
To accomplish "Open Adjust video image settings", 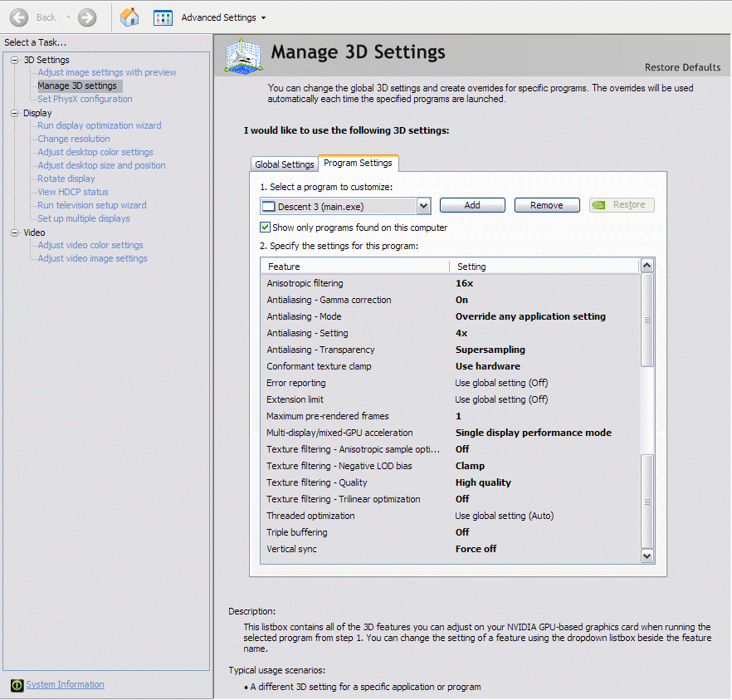I will [92, 258].
